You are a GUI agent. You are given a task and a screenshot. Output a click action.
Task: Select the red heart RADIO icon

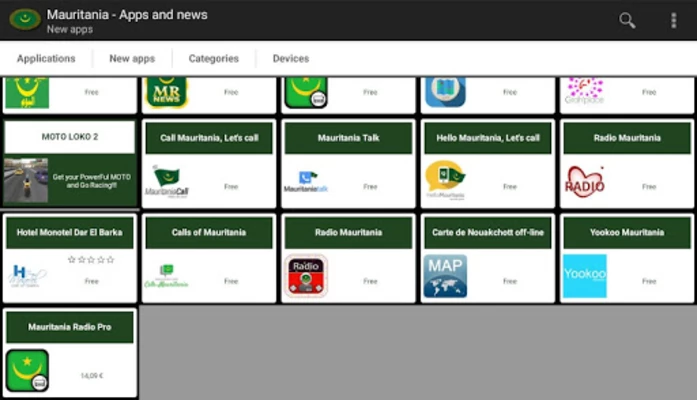(x=585, y=182)
